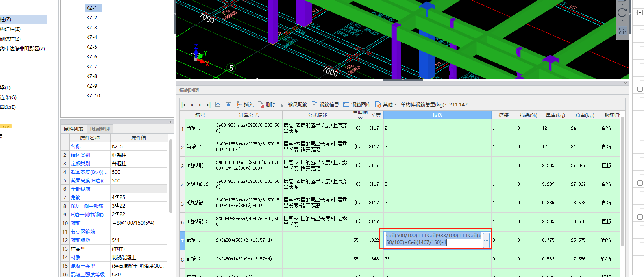Viewport: 644px width, 277px height.
Task: Open 缩尺配筋 tool
Action: (294, 104)
